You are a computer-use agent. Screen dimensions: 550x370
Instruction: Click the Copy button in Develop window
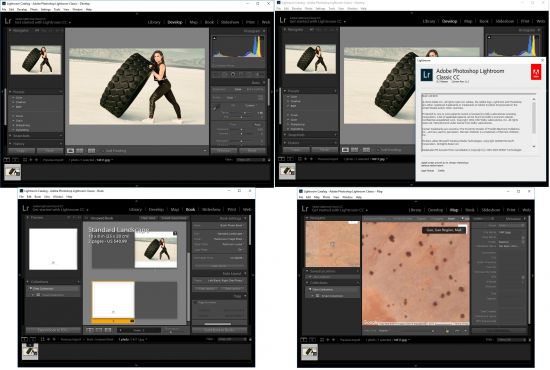click(21, 151)
